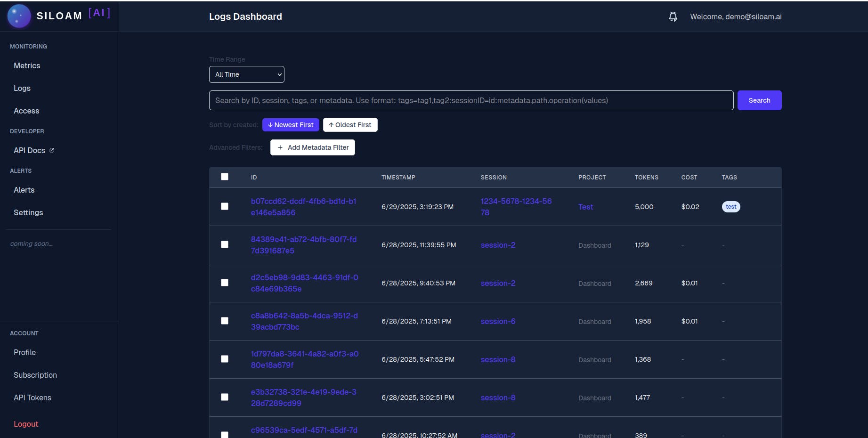This screenshot has height=438, width=868.
Task: Click the down arrow icon on Newest First
Action: pos(270,125)
